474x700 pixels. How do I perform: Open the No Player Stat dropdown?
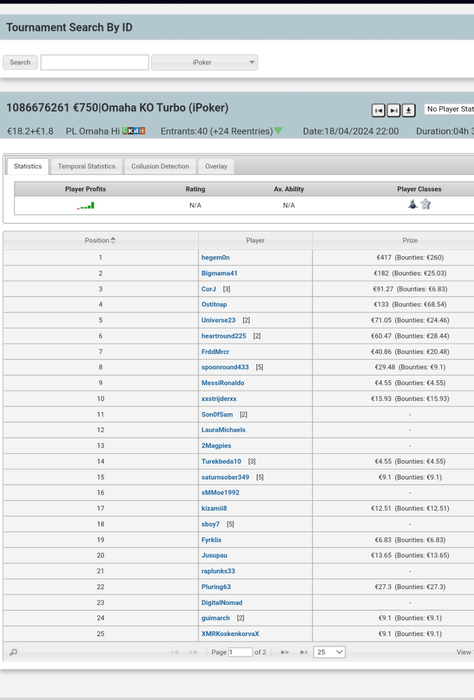click(449, 109)
